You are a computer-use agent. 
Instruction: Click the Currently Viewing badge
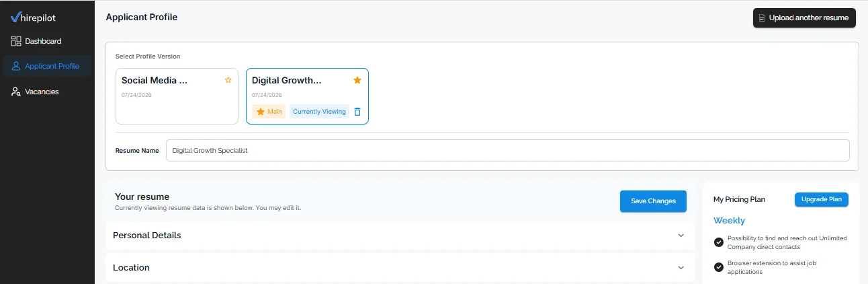(319, 112)
